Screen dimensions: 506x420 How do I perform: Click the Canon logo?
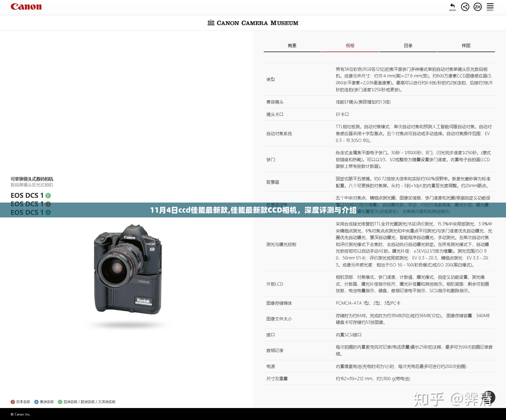[x=26, y=7]
